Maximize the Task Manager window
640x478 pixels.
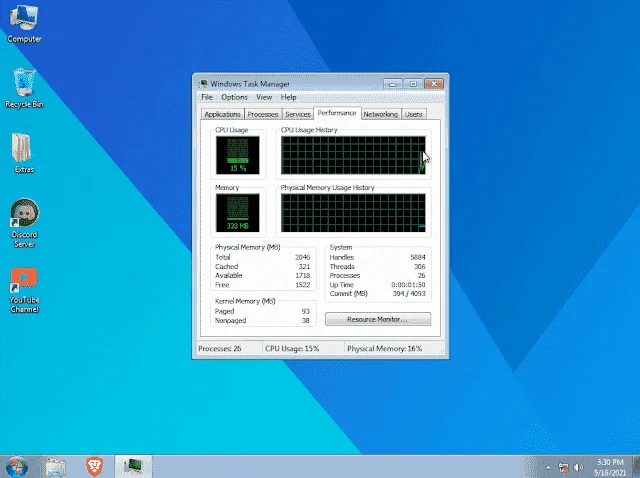(x=413, y=84)
